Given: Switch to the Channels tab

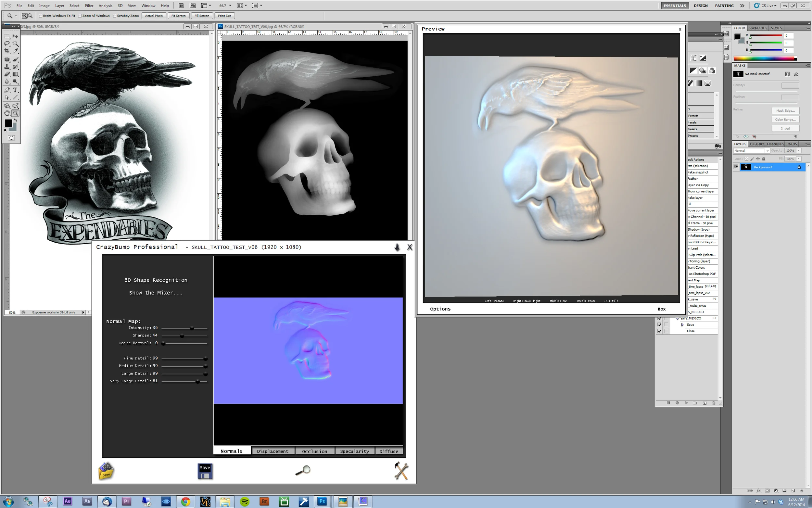Looking at the screenshot, I should tap(775, 144).
